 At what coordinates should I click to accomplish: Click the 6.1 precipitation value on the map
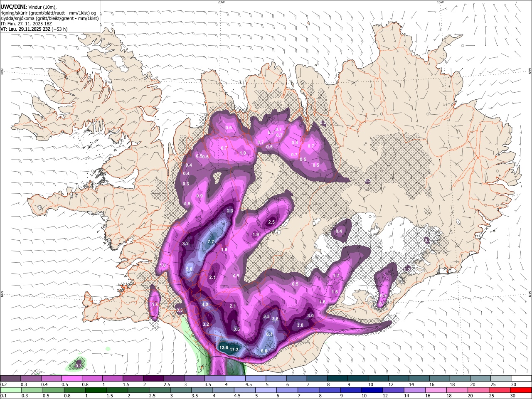click(269, 334)
